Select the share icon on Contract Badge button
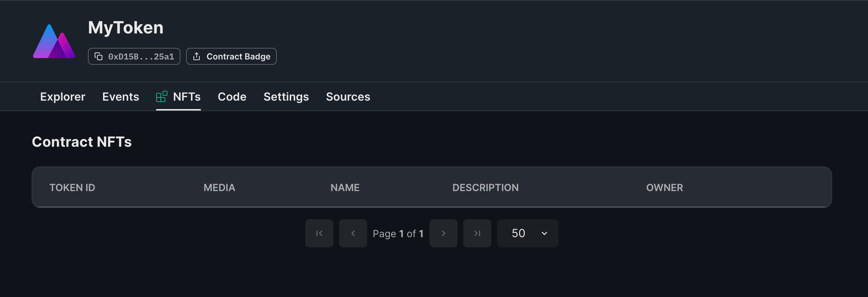The height and width of the screenshot is (297, 868). 197,56
